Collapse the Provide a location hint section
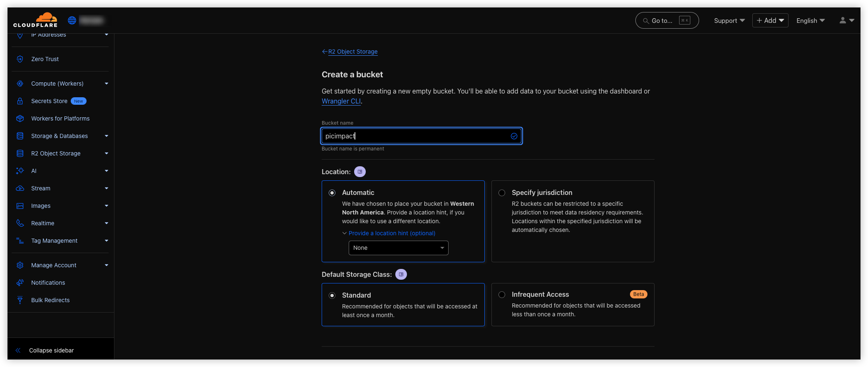 click(389, 233)
